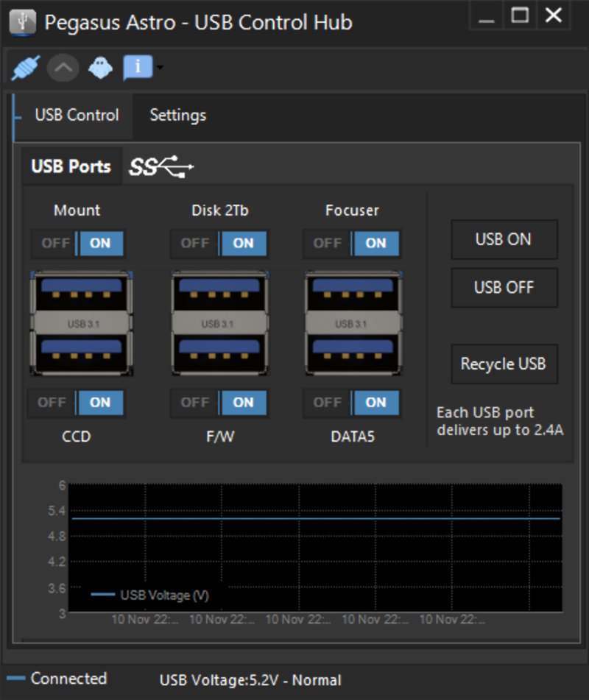Switch to the Settings tab
This screenshot has width=589, height=700.
(x=177, y=115)
